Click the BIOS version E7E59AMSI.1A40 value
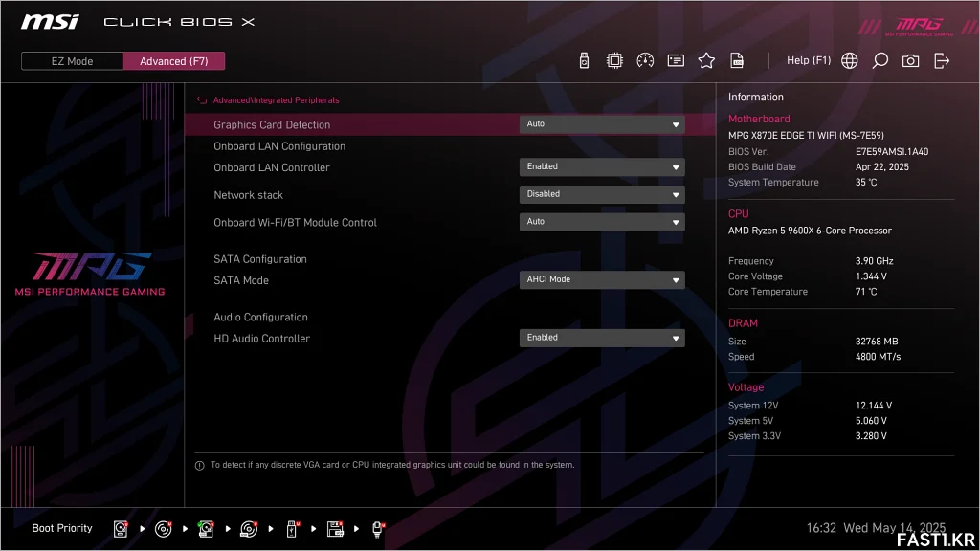The height and width of the screenshot is (551, 980). [892, 152]
